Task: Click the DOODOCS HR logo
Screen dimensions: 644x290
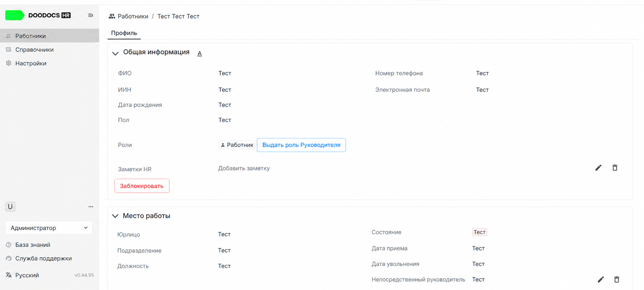Action: coord(38,15)
